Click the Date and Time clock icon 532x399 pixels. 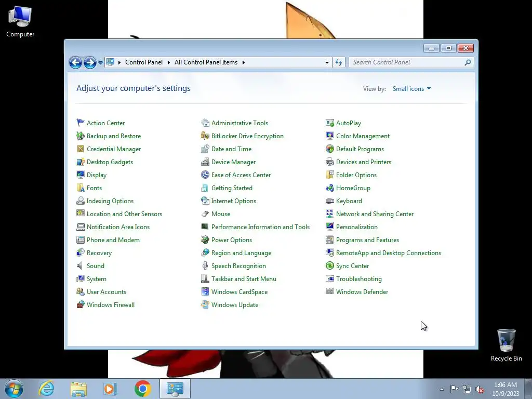click(x=205, y=149)
